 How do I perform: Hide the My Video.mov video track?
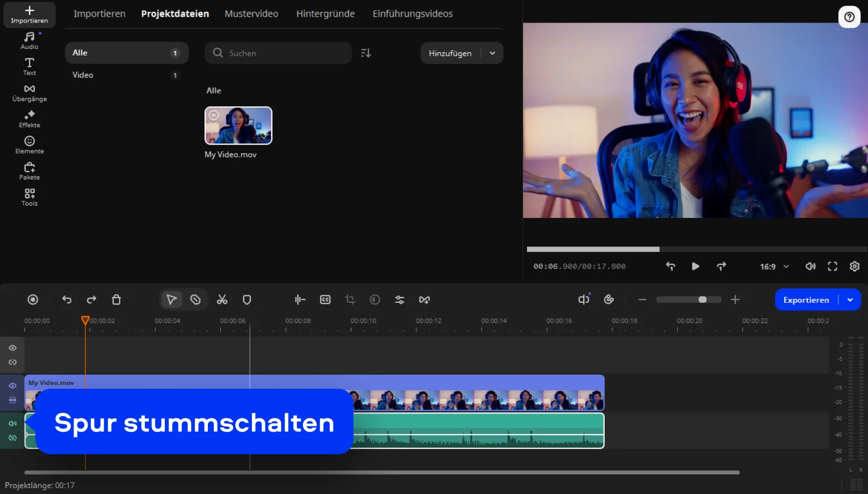tap(12, 386)
